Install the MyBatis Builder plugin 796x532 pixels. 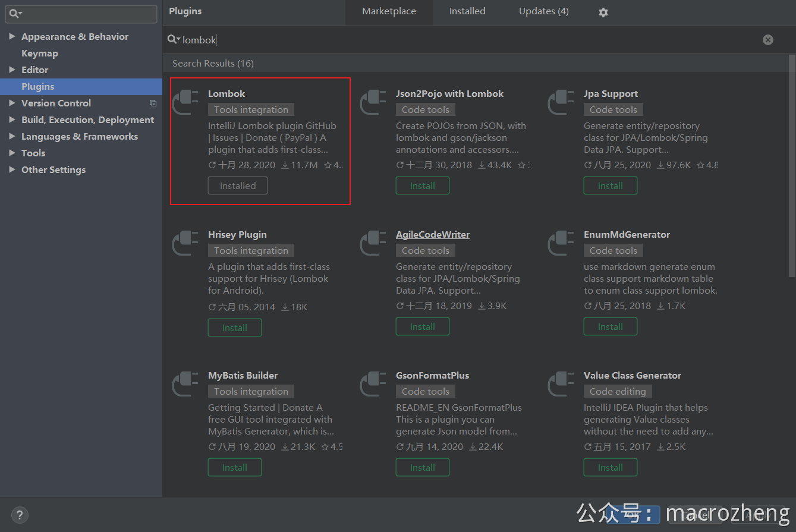(235, 467)
